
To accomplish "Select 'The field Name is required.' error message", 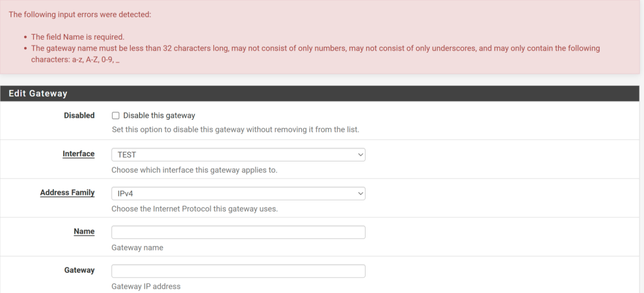I will pos(77,37).
